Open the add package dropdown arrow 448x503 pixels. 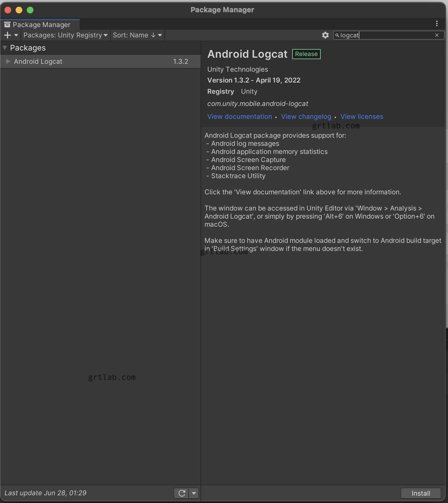pyautogui.click(x=16, y=35)
